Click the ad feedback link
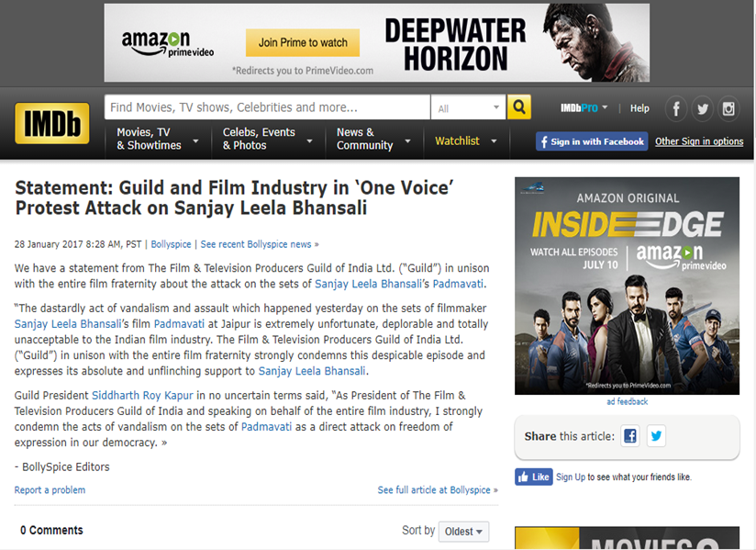 [627, 401]
